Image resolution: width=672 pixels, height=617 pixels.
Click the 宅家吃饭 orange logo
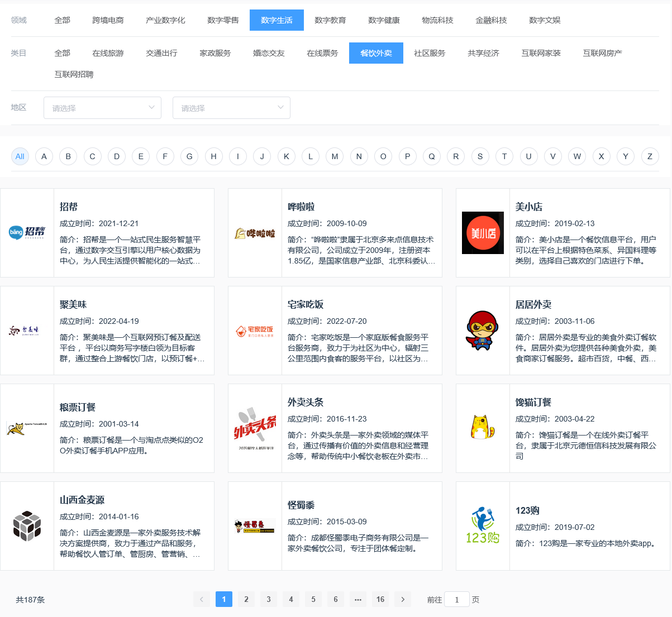tap(255, 331)
